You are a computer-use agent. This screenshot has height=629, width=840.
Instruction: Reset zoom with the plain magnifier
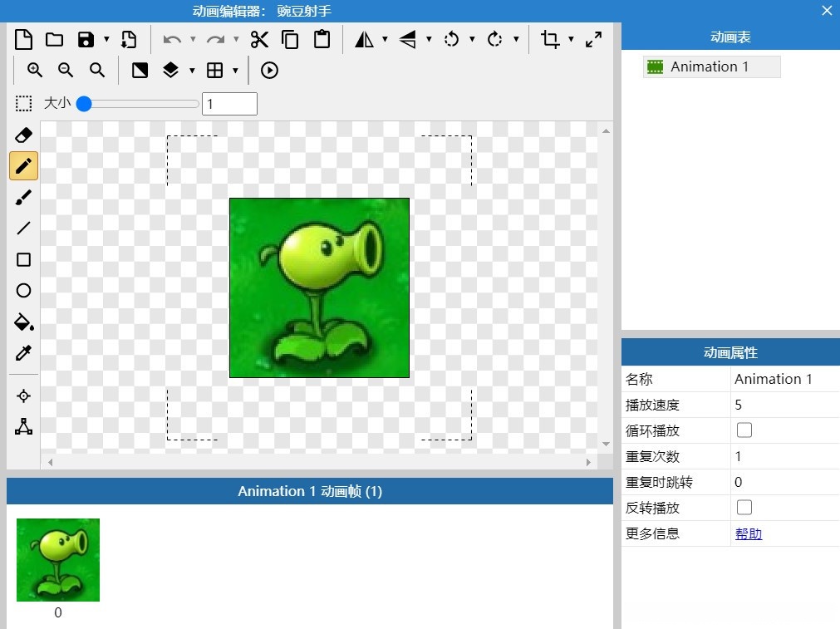pos(97,70)
